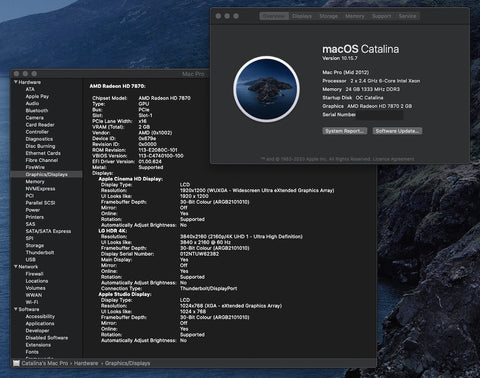
Task: Switch to the Displays tab
Action: click(302, 16)
